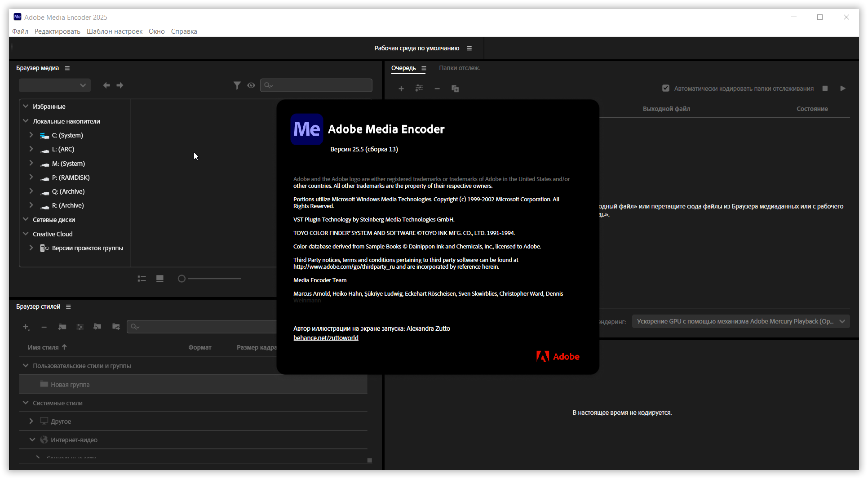Click the thumbnail size zoom slider

(x=210, y=279)
